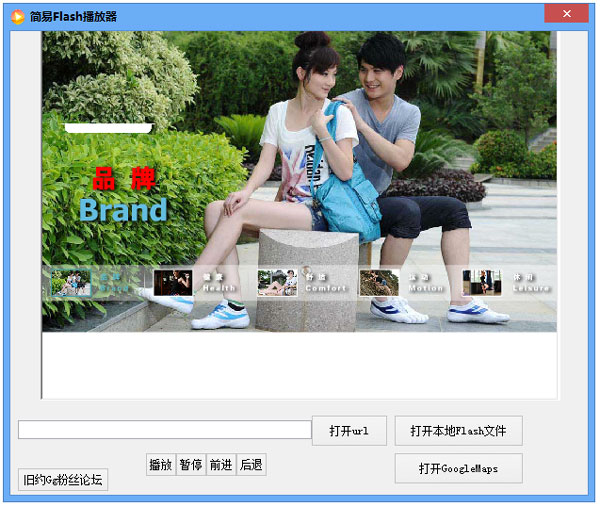Screen dimensions: 600x507
Task: Click the Health label text in banner strip
Action: coord(220,288)
